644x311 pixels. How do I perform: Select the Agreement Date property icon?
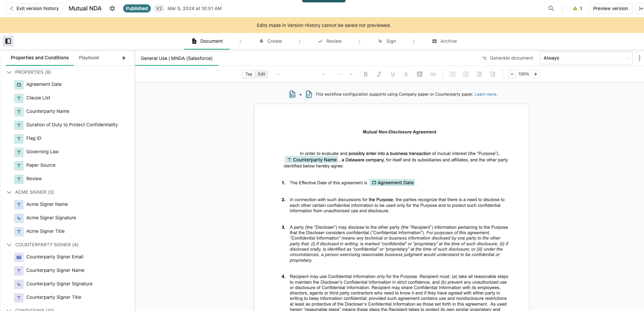coord(19,85)
